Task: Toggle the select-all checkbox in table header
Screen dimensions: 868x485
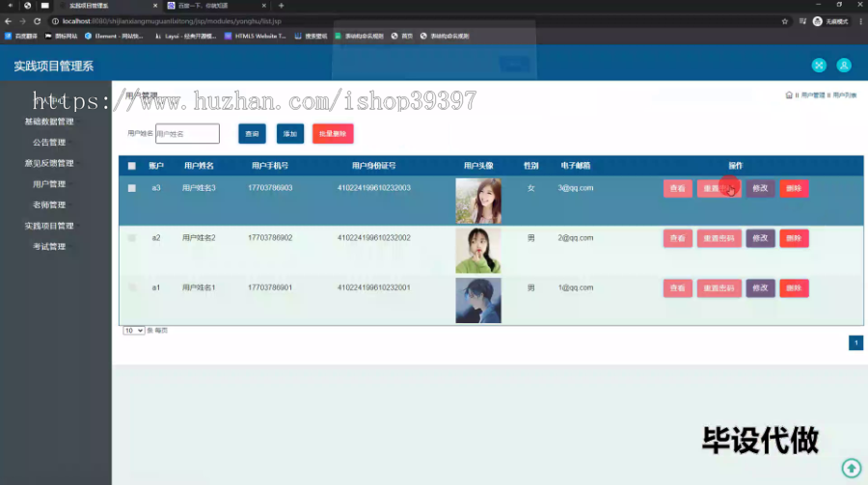Action: click(x=132, y=166)
